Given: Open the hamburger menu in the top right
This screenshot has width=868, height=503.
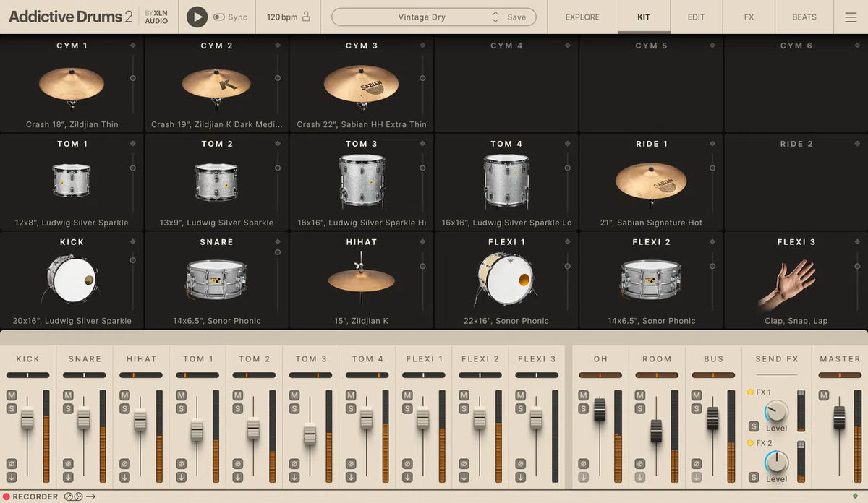Looking at the screenshot, I should (851, 17).
